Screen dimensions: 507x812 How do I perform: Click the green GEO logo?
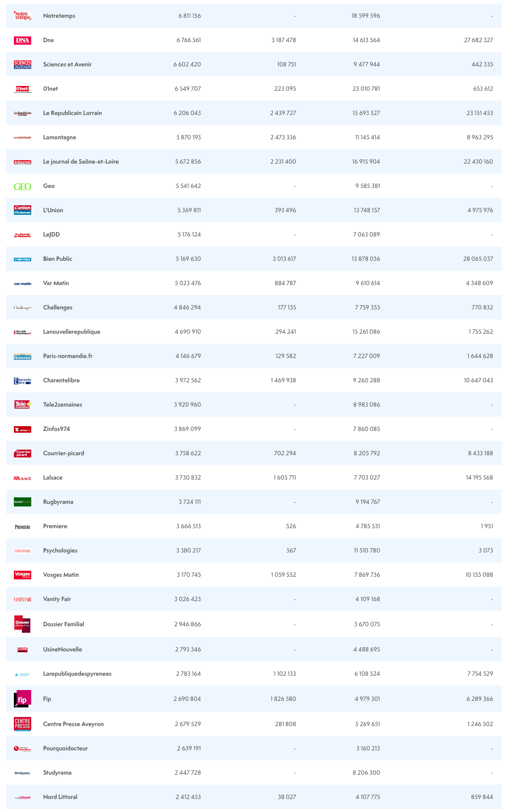(x=22, y=187)
